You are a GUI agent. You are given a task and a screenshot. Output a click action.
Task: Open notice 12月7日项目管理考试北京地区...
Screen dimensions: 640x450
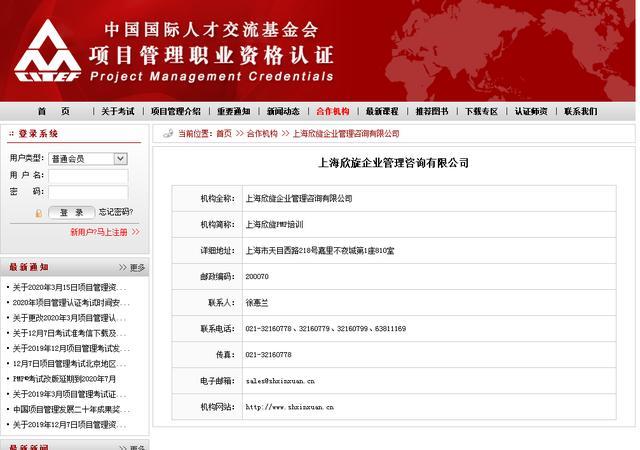67,363
